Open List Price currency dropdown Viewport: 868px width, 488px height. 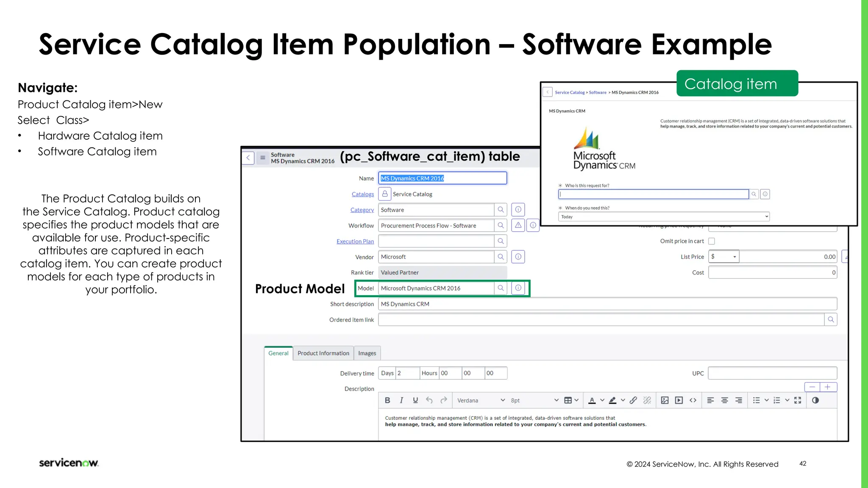pos(724,257)
